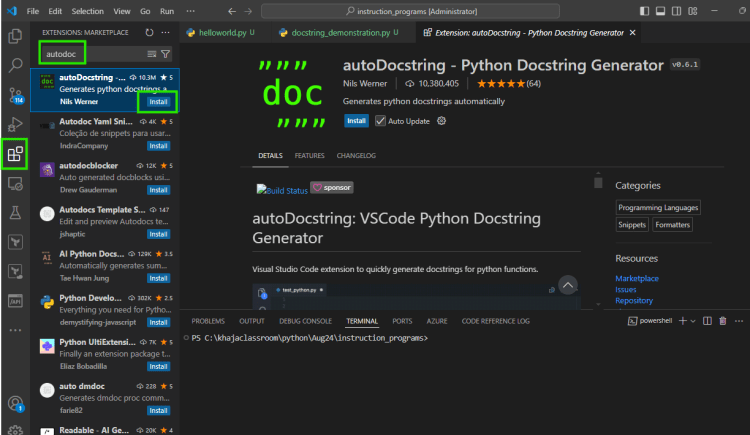This screenshot has height=435, width=750.
Task: Open the View menu
Action: coord(122,11)
